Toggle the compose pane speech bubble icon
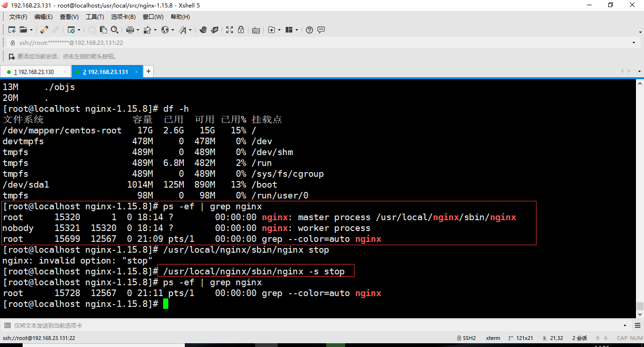This screenshot has width=644, height=347. [321, 30]
